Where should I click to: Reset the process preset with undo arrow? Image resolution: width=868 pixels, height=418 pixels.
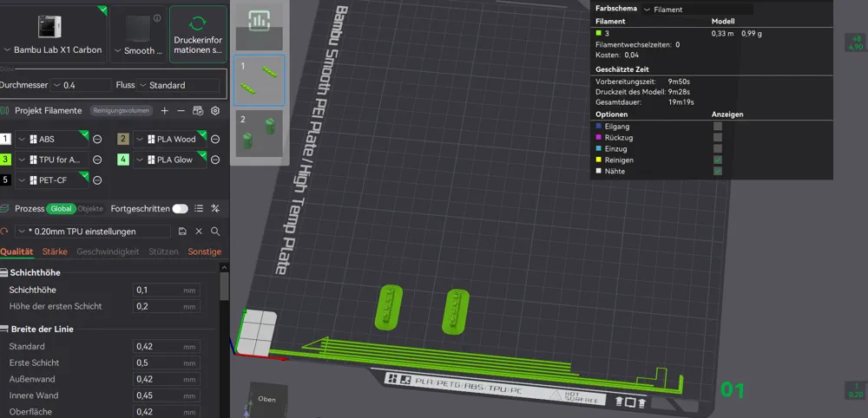click(4, 232)
